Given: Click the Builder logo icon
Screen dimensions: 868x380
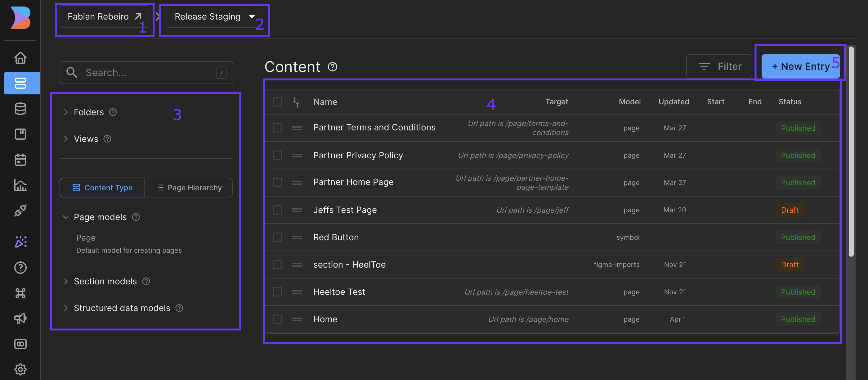Looking at the screenshot, I should pos(20,17).
